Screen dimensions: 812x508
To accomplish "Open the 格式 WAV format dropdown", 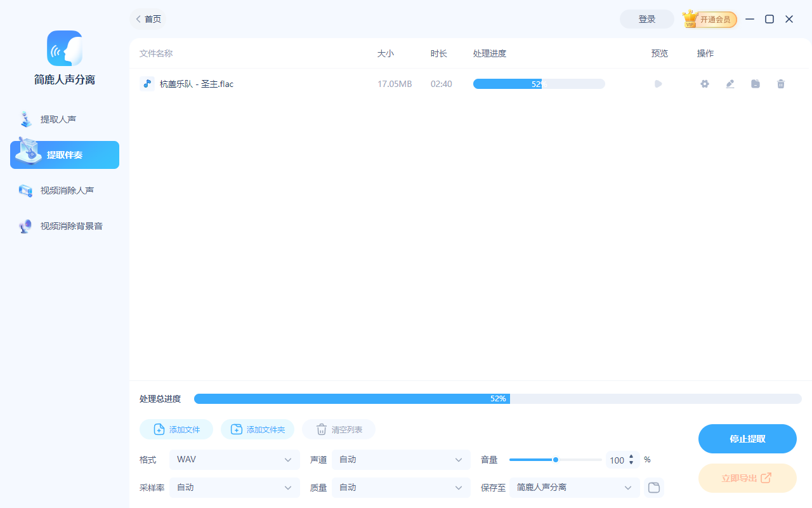I will coord(235,459).
